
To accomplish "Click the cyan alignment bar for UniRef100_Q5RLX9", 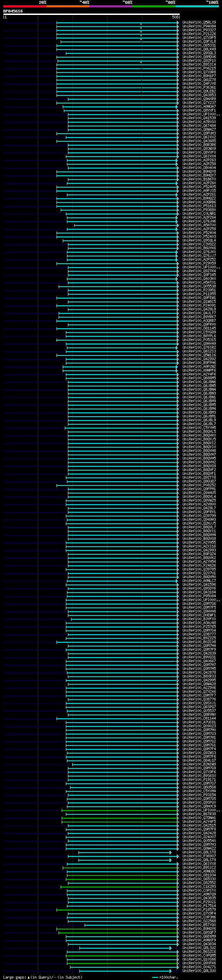I will (x=118, y=23).
